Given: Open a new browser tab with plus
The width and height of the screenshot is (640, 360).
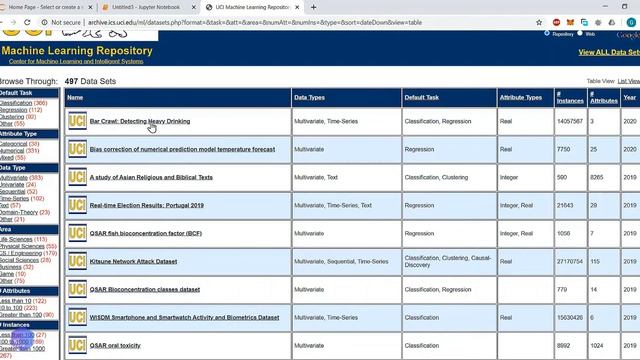Looking at the screenshot, I should coord(313,7).
